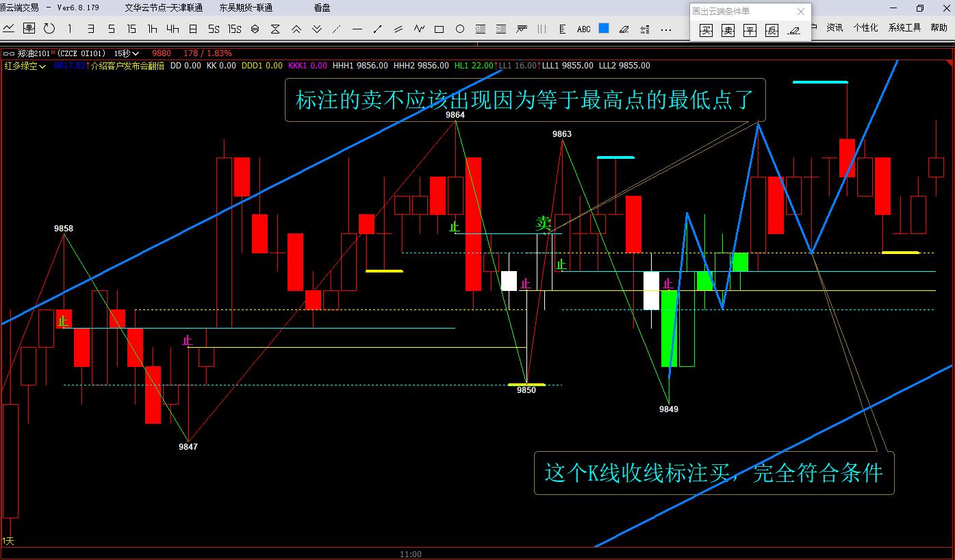This screenshot has height=560, width=955.
Task: Click the 1天 label at chart bottom-left
Action: tap(8, 541)
